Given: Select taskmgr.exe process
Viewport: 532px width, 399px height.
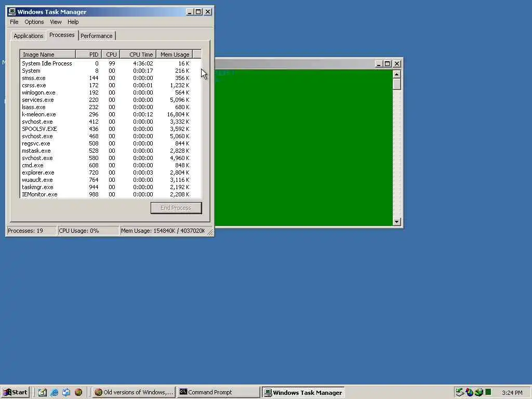Looking at the screenshot, I should coord(111,187).
